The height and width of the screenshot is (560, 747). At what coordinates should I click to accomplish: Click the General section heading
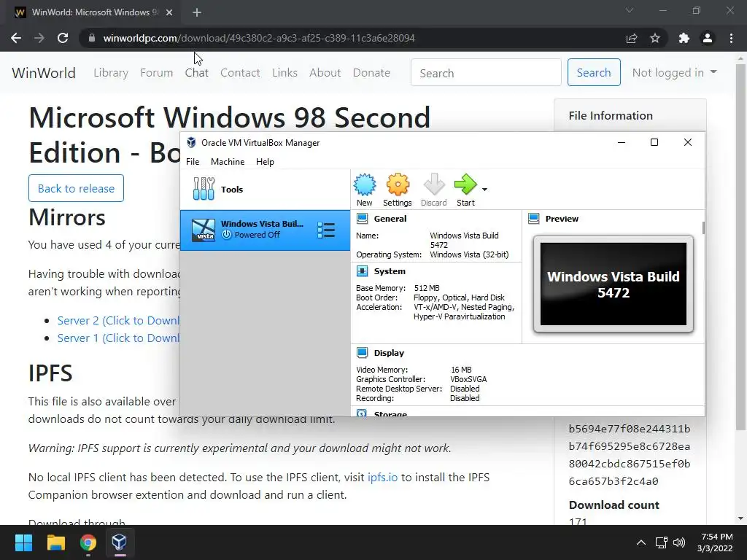coord(390,219)
